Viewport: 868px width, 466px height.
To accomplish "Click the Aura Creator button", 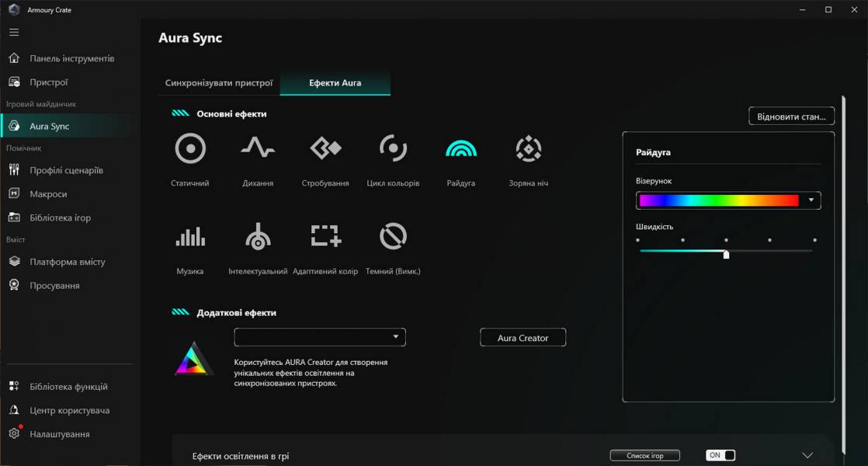I will (x=523, y=338).
